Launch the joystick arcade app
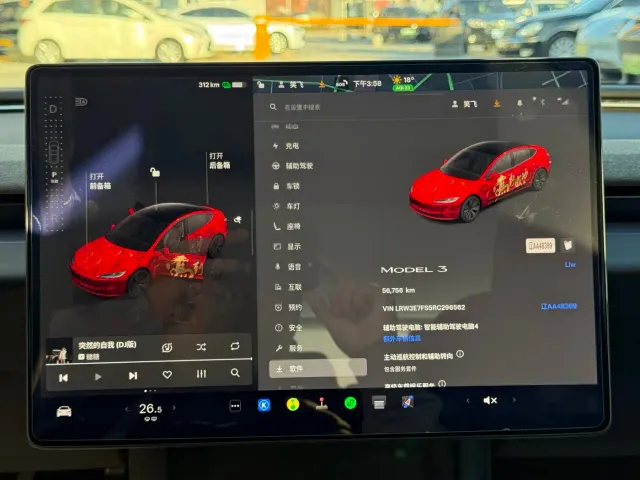This screenshot has width=640, height=480. coord(322,404)
